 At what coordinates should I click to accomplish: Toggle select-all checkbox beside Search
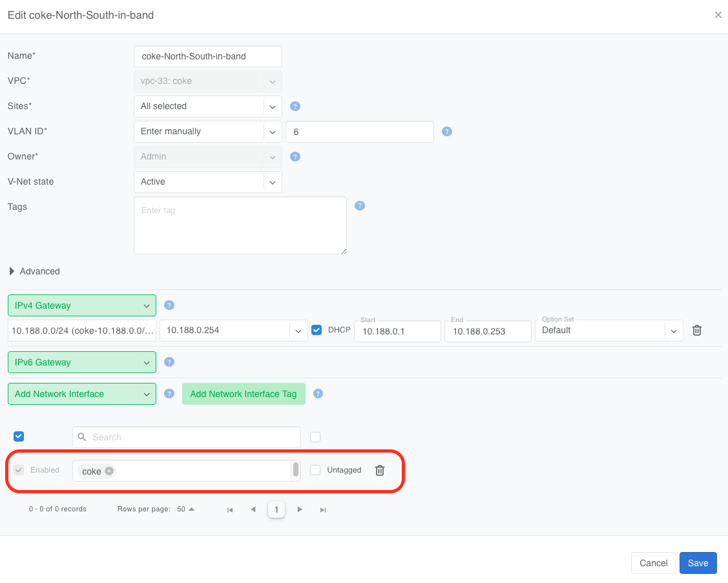pyautogui.click(x=19, y=437)
